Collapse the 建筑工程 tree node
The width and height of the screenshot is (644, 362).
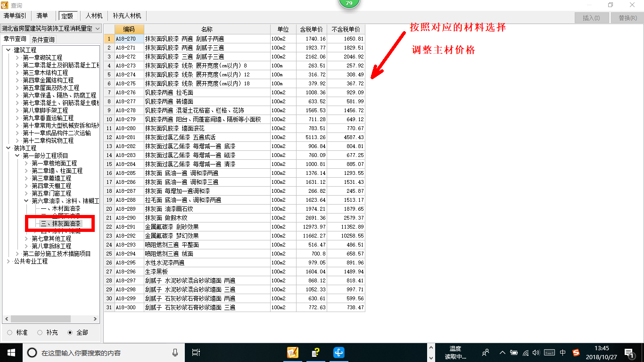click(x=8, y=50)
